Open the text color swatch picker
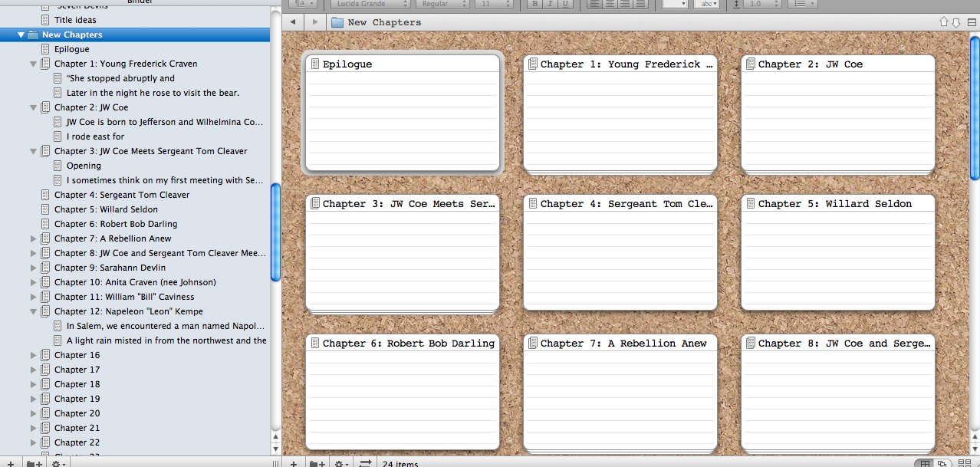 674,4
